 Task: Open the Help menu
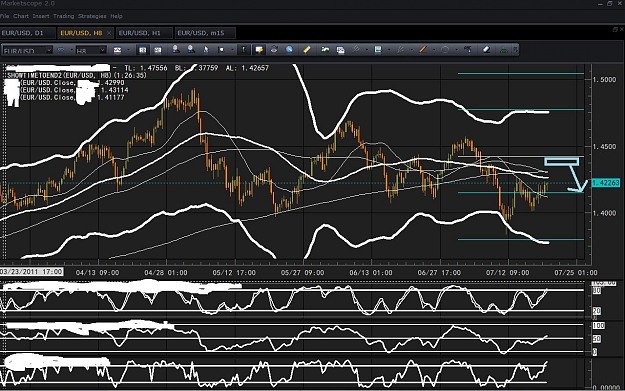(x=116, y=16)
